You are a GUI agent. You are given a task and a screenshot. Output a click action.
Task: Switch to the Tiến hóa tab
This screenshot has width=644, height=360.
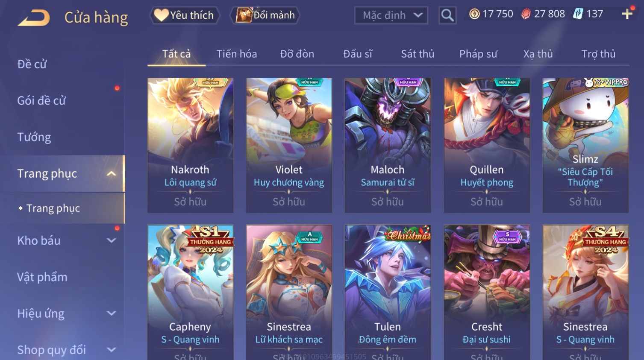(237, 54)
